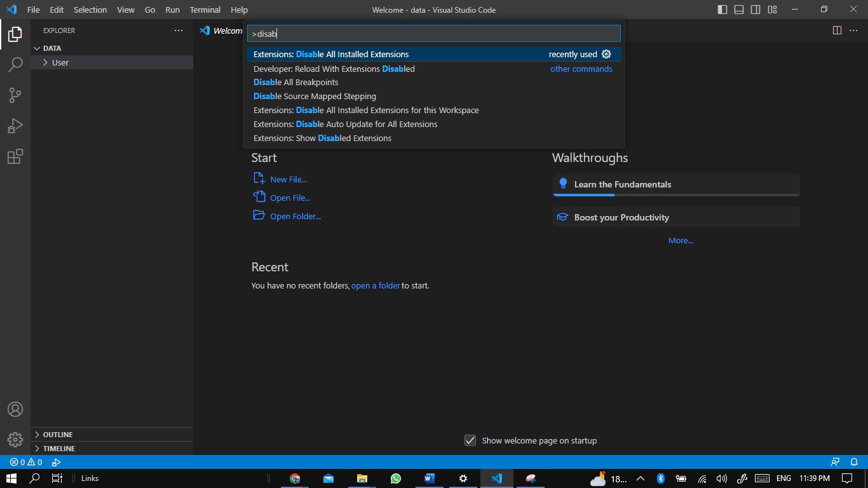Click the taskbar clock showing 11:39 PM
The width and height of the screenshot is (868, 488).
point(815,478)
